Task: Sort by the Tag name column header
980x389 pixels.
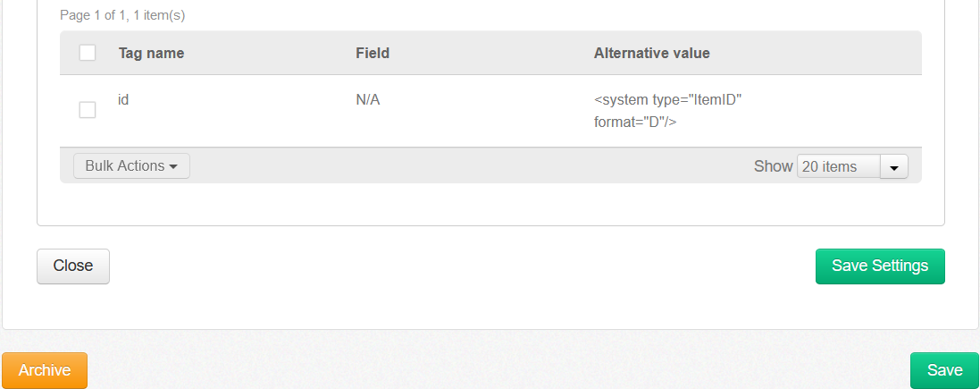Action: point(151,53)
